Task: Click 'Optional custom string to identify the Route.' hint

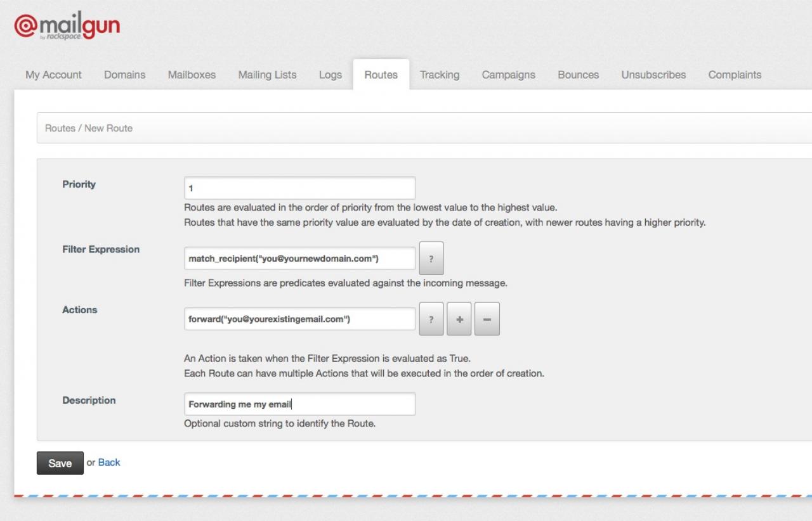Action: pos(280,423)
